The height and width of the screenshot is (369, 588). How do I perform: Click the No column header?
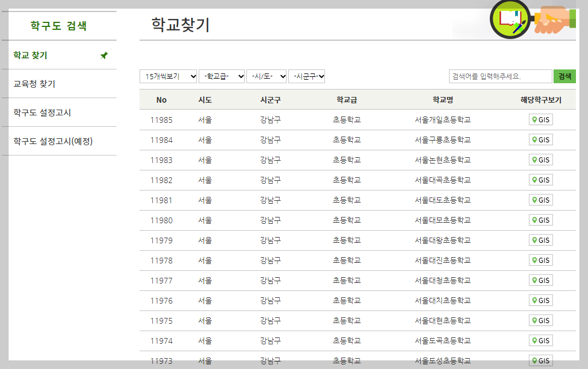[x=161, y=100]
